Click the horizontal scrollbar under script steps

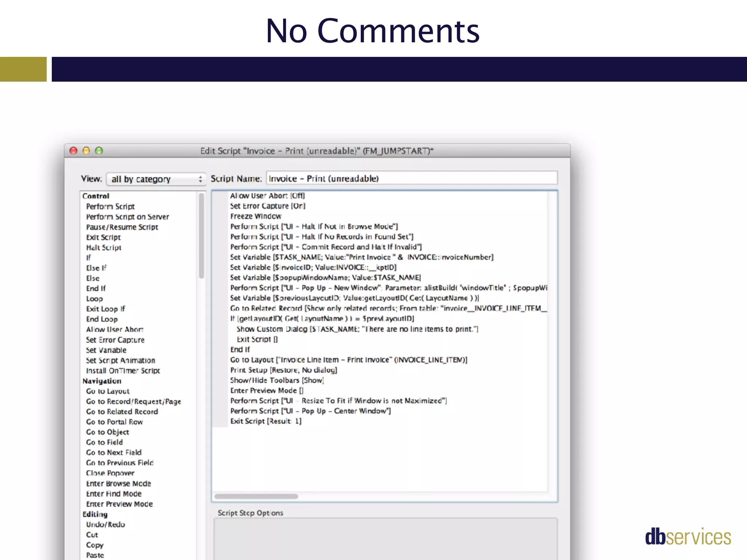(256, 496)
